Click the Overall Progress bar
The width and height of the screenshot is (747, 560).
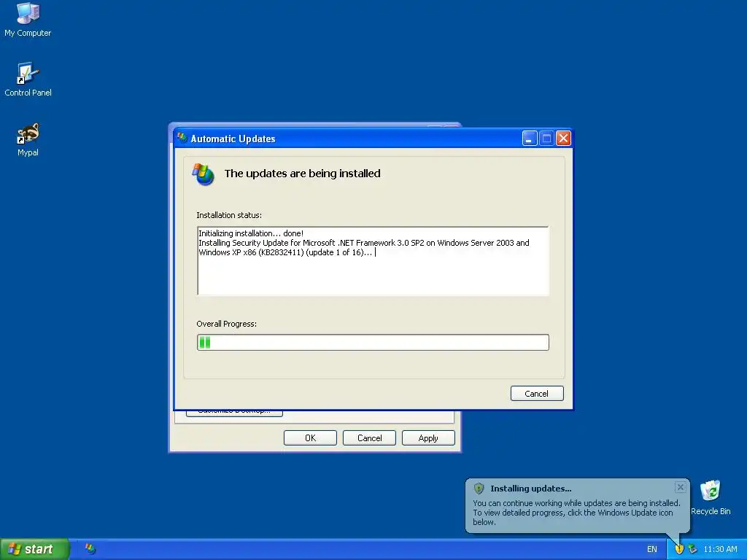click(x=373, y=343)
